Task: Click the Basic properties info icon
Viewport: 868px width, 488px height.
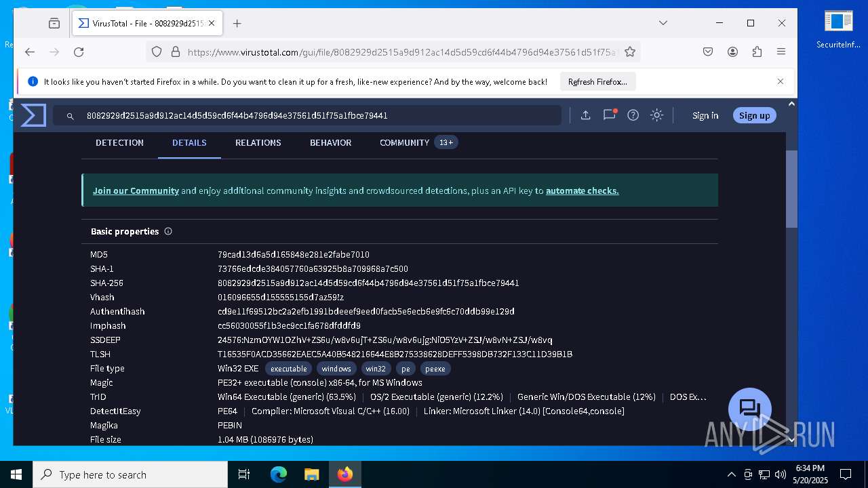Action: click(168, 231)
